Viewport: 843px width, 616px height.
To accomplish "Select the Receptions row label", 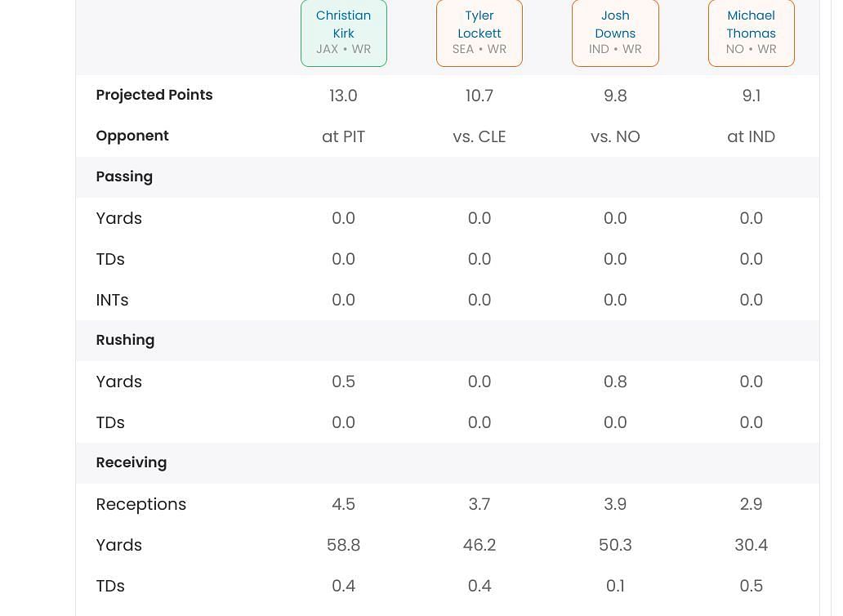I will (141, 504).
